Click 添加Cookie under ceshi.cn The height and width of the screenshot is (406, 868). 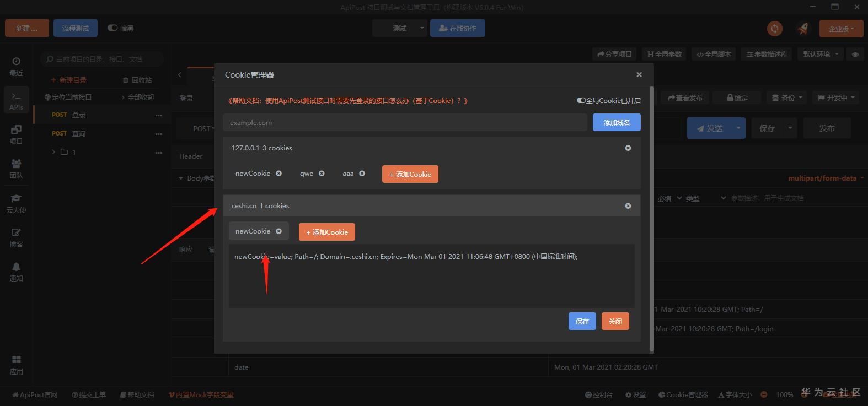(327, 232)
